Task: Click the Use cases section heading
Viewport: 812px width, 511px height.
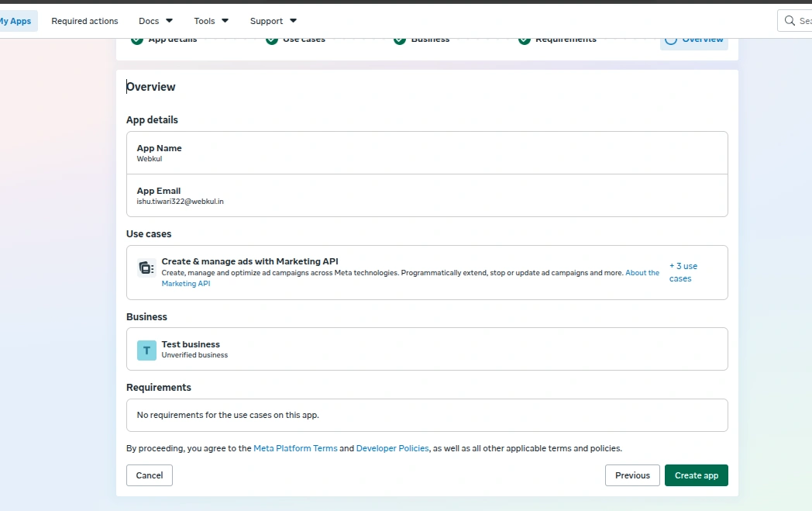Action: pos(149,233)
